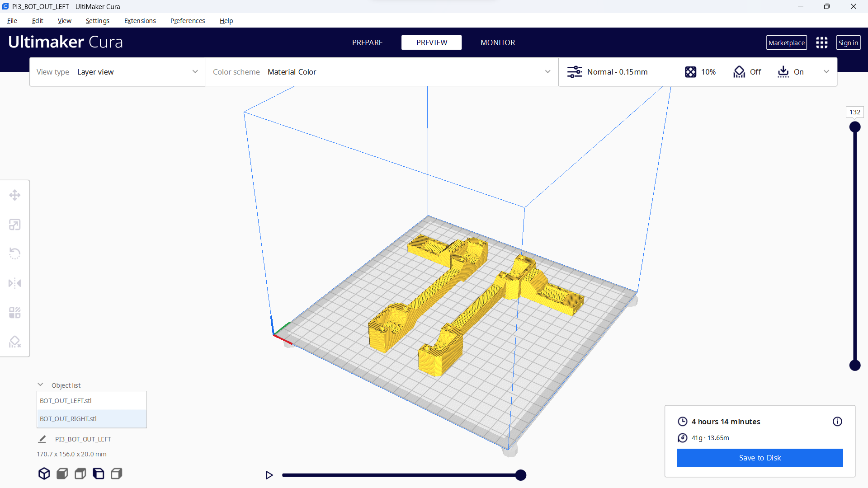Switch to 3D perspective view cube
This screenshot has width=868, height=488.
pyautogui.click(x=44, y=474)
